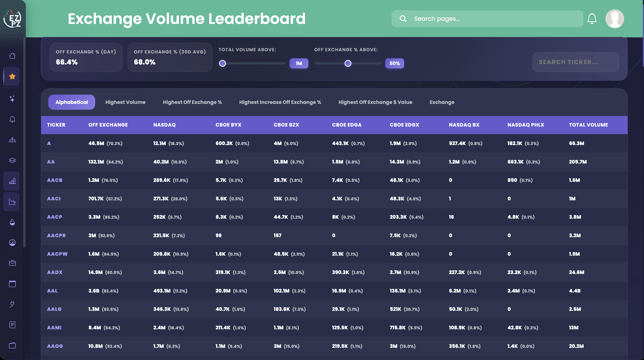Image resolution: width=644 pixels, height=360 pixels.
Task: Click AA off exchange 132.1M cell
Action: click(105, 162)
